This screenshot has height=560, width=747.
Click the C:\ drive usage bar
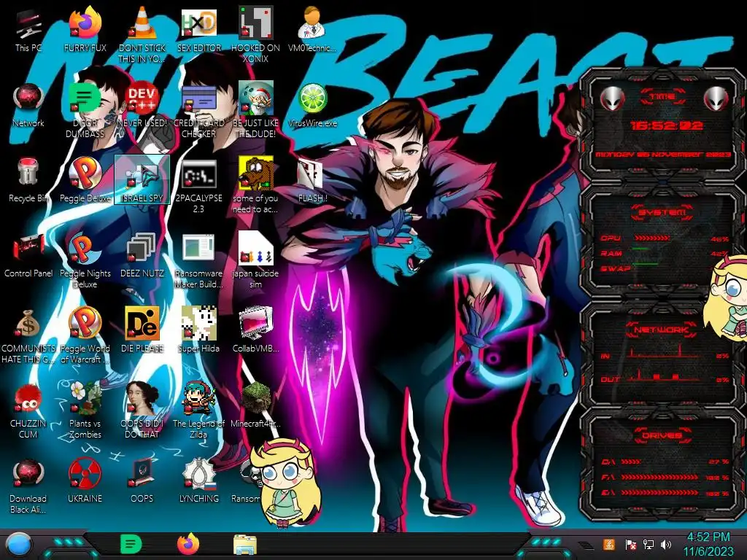click(631, 462)
